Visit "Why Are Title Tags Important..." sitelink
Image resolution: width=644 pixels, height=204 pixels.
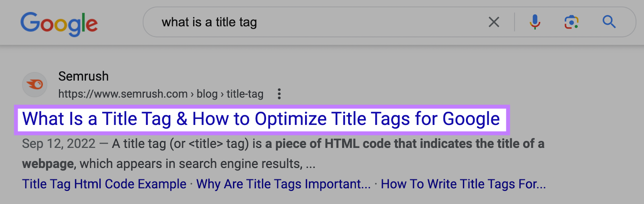tap(283, 184)
